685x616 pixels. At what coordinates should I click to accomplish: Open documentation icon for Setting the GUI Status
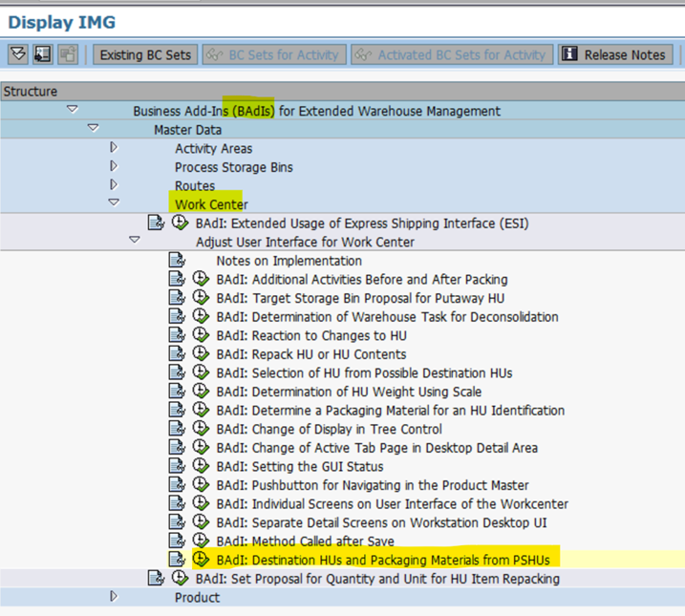tap(177, 466)
